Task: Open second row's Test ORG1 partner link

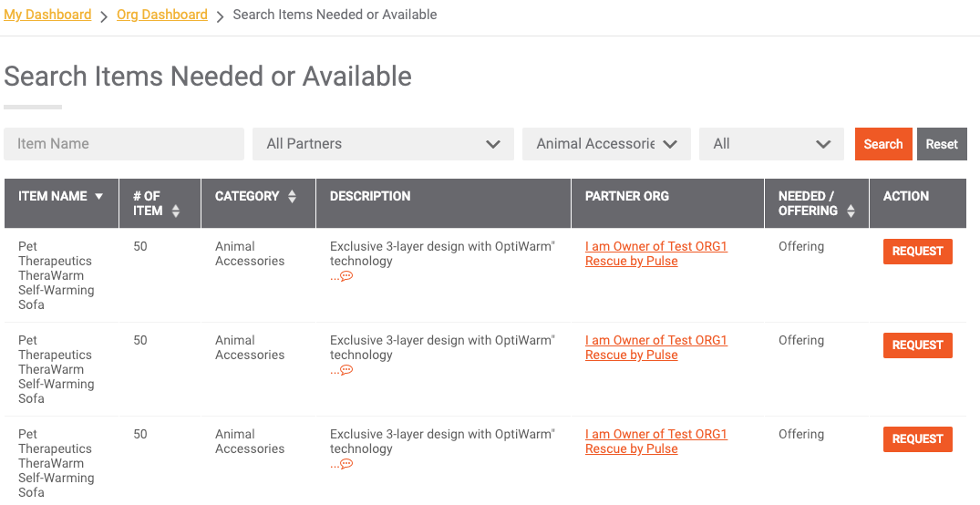Action: click(656, 347)
